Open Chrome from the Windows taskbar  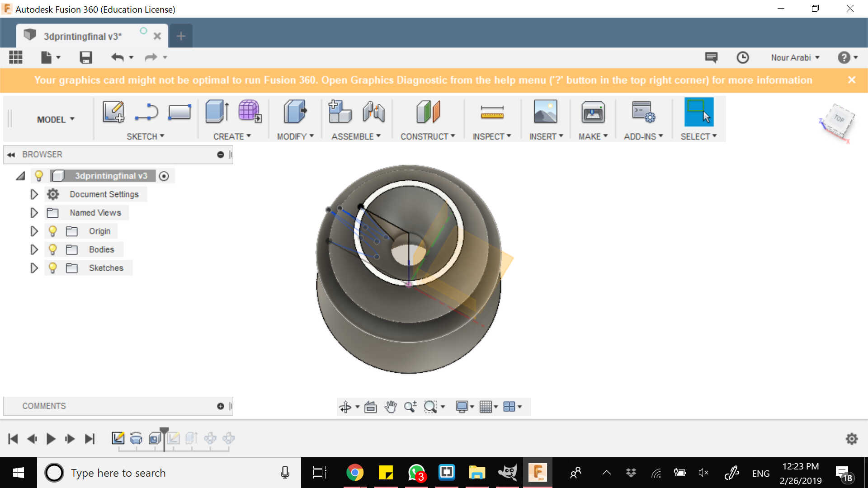(355, 473)
